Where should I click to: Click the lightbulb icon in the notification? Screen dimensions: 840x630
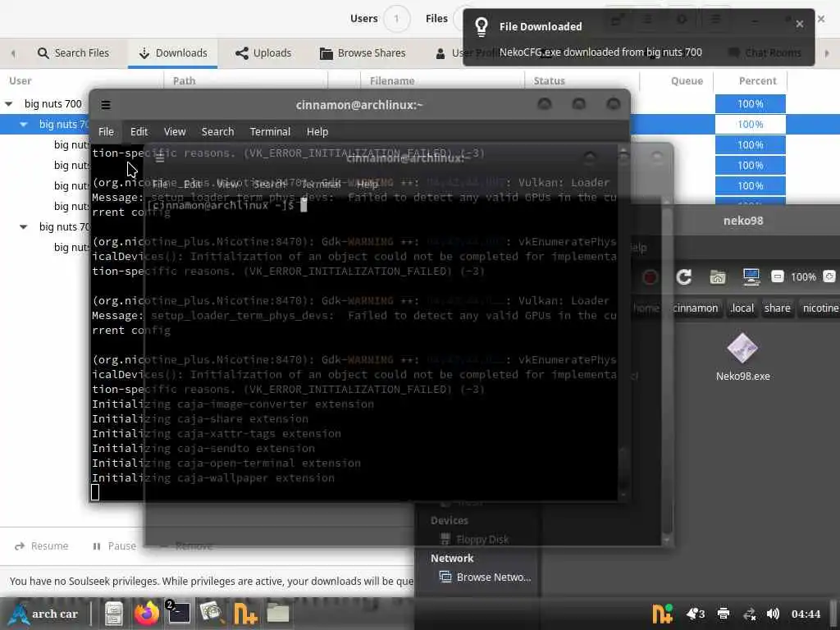481,27
